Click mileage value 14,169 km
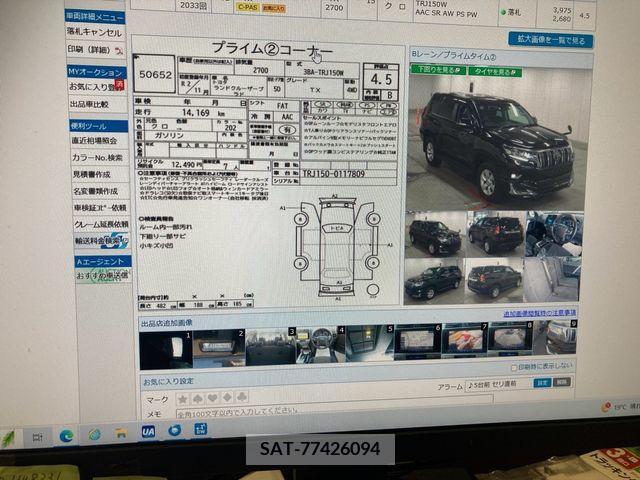The width and height of the screenshot is (640, 480). [x=204, y=113]
